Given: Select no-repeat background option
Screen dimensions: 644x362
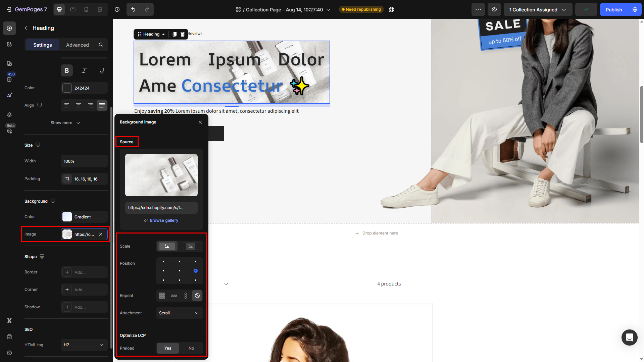Looking at the screenshot, I should (197, 296).
